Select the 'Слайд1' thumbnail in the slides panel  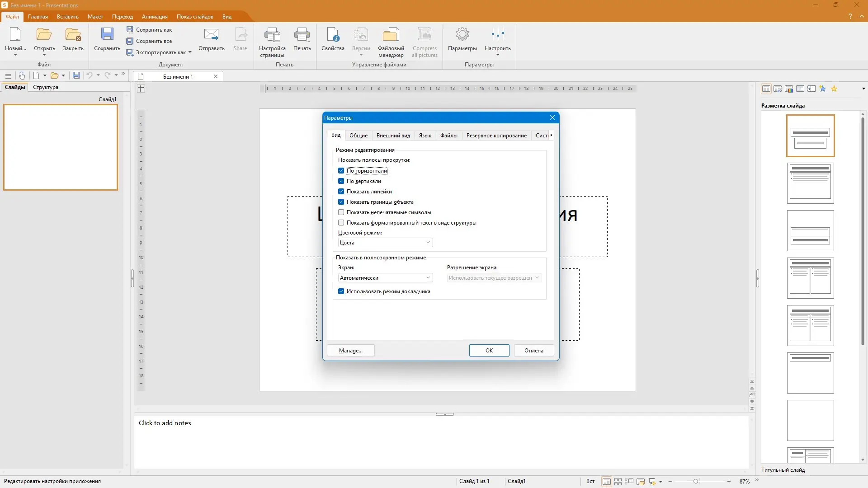tap(61, 147)
